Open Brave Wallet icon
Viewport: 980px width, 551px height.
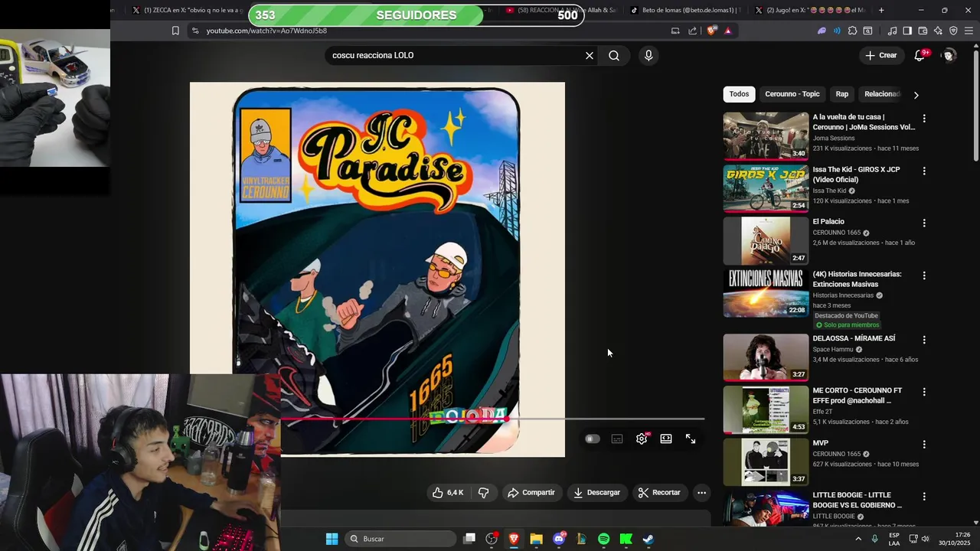[x=923, y=31]
